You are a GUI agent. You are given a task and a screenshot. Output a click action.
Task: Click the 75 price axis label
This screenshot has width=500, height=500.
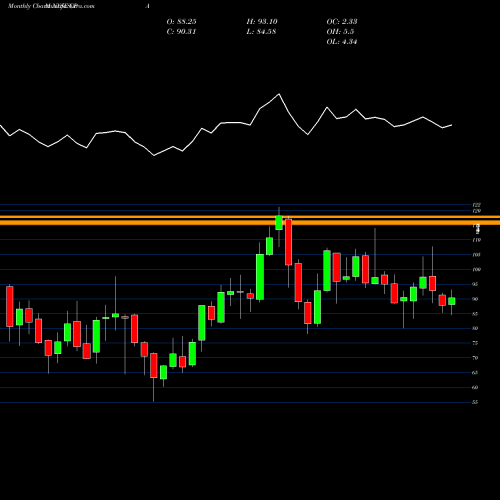point(475,343)
